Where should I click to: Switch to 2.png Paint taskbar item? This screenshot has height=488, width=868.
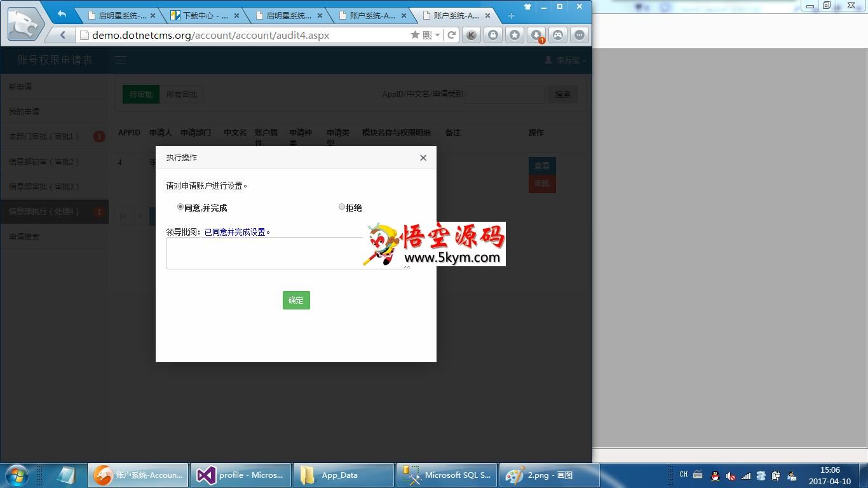[550, 475]
